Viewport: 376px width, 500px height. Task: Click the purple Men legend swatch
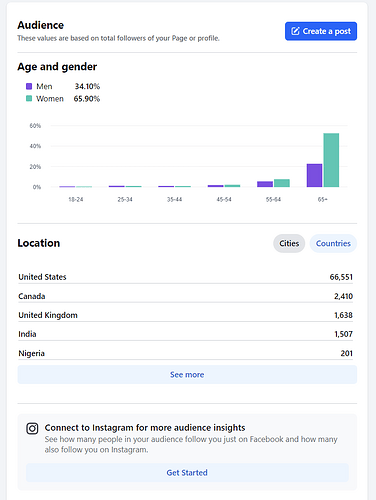coord(29,86)
